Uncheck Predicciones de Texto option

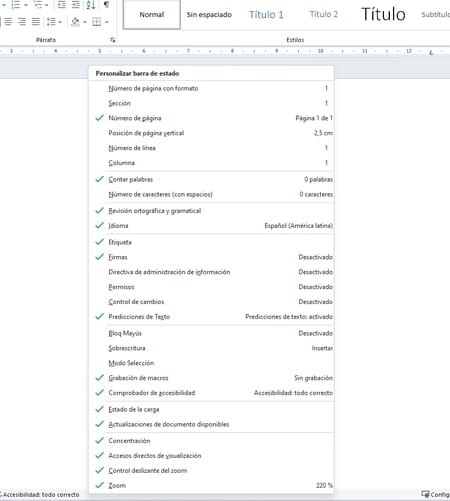click(212, 317)
